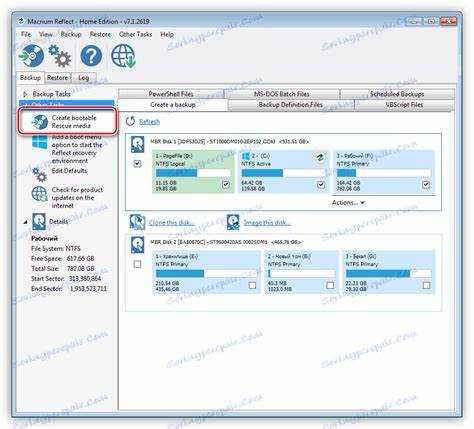The height and width of the screenshot is (429, 474).
Task: Click the PageFile (D:) usage bar
Action: (193, 173)
